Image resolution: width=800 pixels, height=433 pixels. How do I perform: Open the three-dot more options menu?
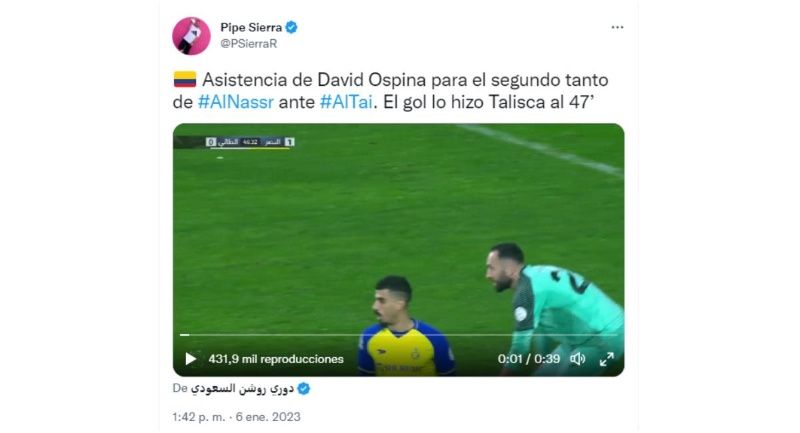click(x=617, y=28)
